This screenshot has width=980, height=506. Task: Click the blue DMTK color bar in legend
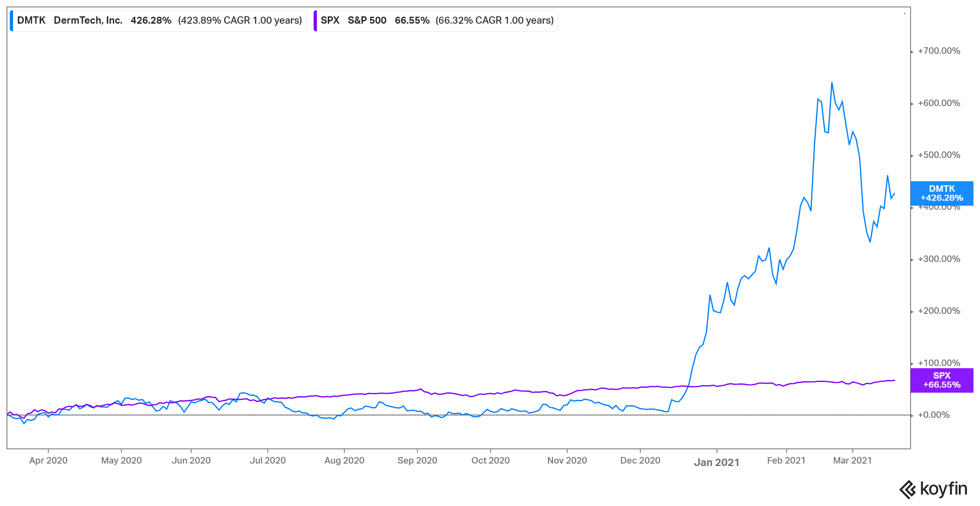(x=11, y=20)
